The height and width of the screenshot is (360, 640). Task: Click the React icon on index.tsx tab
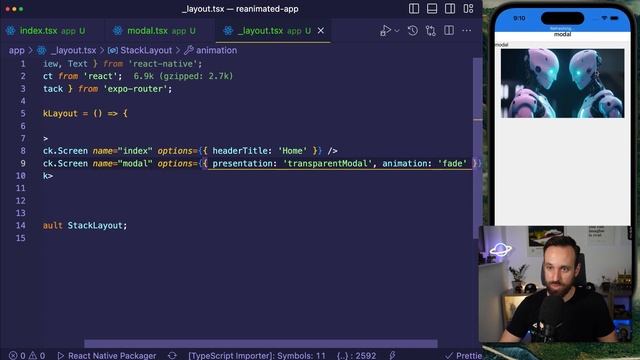pyautogui.click(x=11, y=31)
